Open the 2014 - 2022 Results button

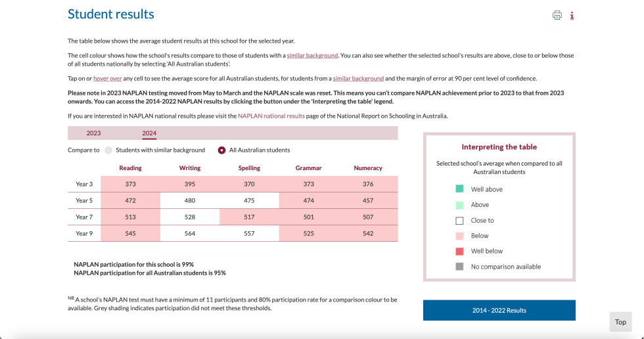point(499,310)
